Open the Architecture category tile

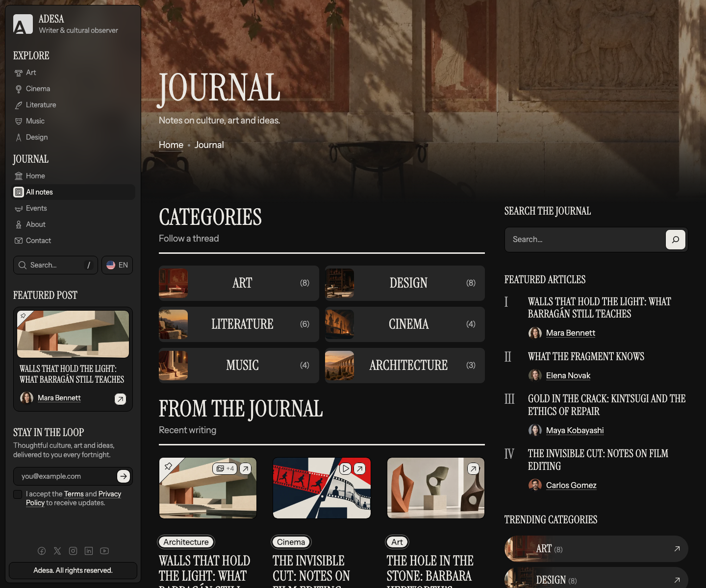point(405,366)
